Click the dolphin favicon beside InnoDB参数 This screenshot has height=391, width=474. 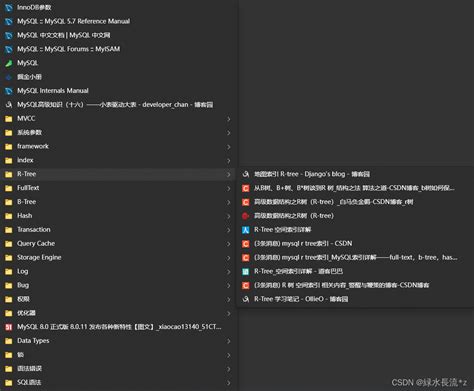coord(9,7)
